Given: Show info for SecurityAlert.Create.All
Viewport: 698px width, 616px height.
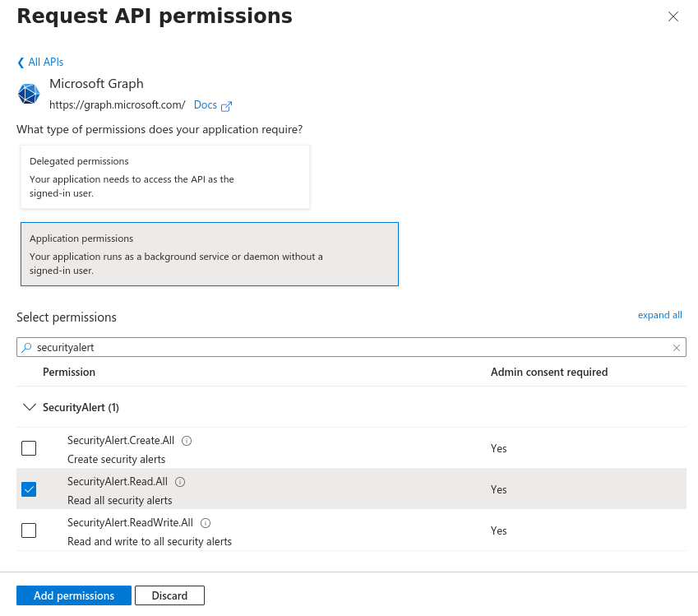Looking at the screenshot, I should 187,441.
